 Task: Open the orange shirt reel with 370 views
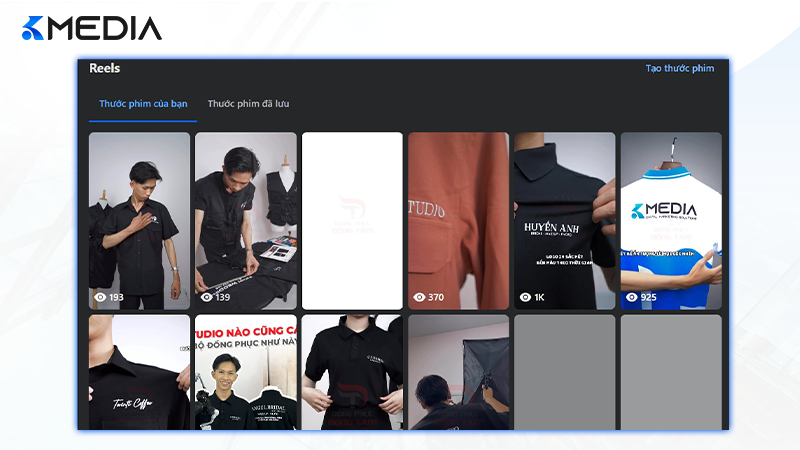(x=459, y=221)
